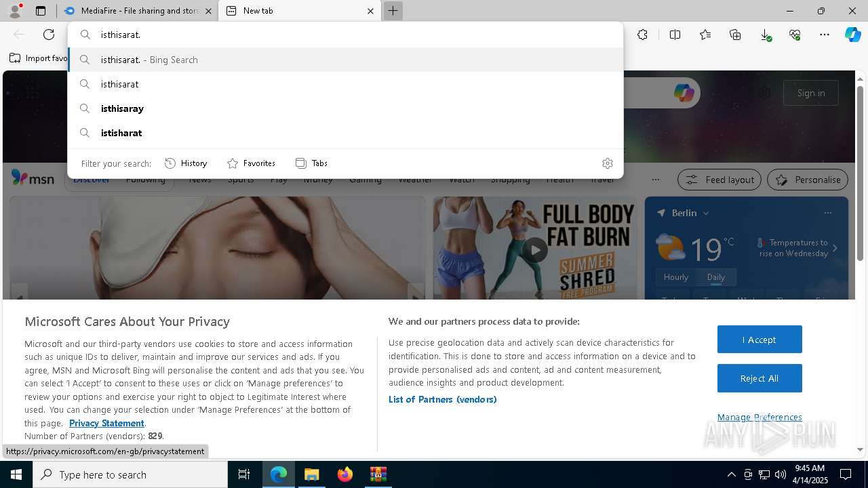Open a new tab with plus button

pyautogui.click(x=393, y=11)
